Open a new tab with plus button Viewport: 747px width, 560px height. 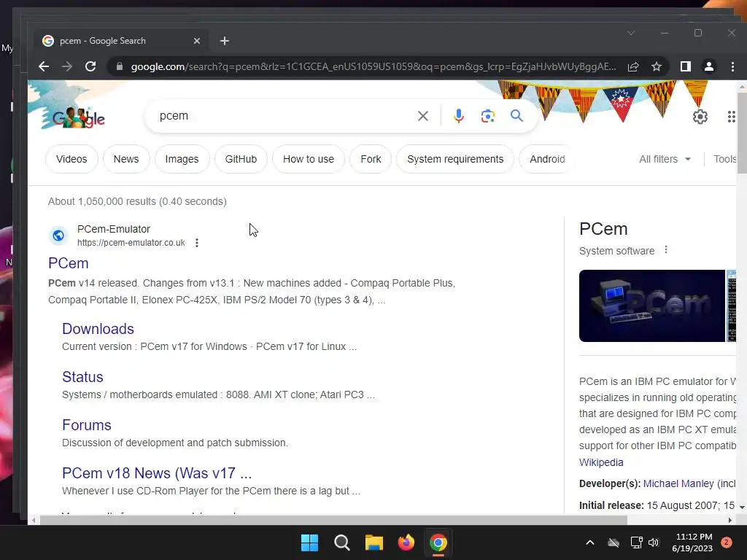225,41
